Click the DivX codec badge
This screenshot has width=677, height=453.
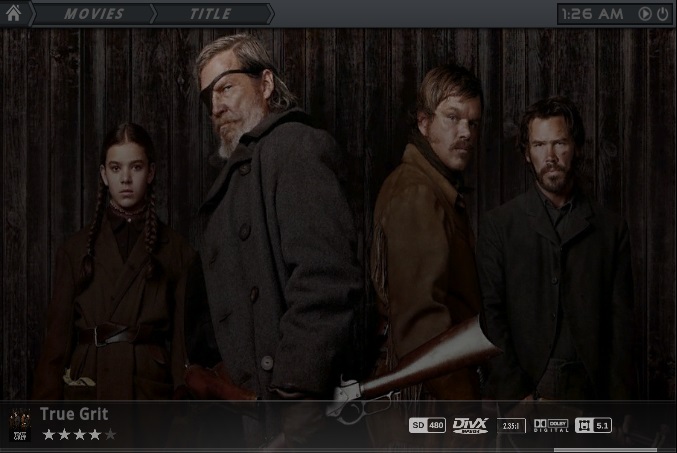click(470, 425)
